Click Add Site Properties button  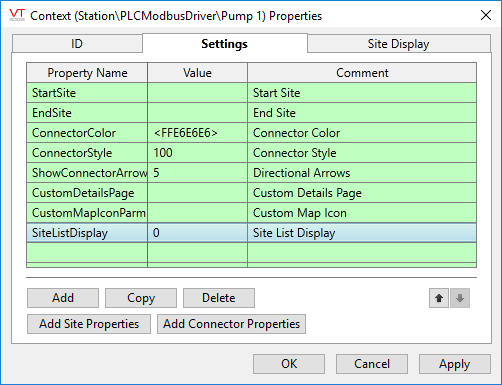pos(89,324)
